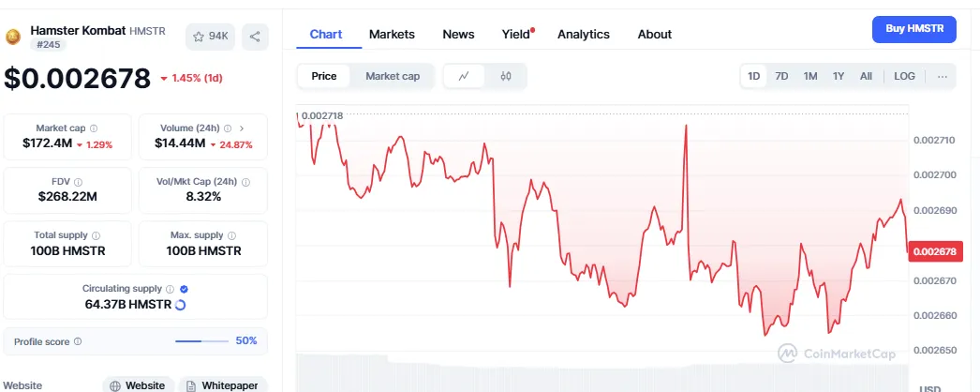The width and height of the screenshot is (980, 392).
Task: Switch to candlestick chart view icon
Action: pos(506,76)
